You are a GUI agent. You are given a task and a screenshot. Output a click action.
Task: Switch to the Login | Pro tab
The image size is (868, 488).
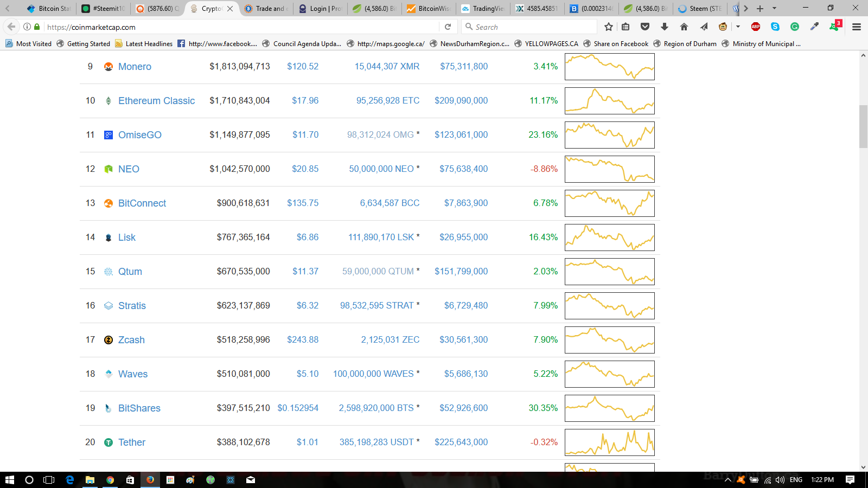click(x=320, y=9)
